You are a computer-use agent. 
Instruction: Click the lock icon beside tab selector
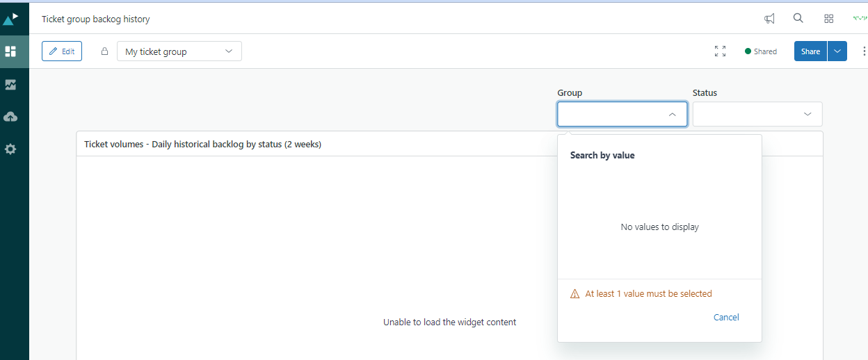coord(104,51)
